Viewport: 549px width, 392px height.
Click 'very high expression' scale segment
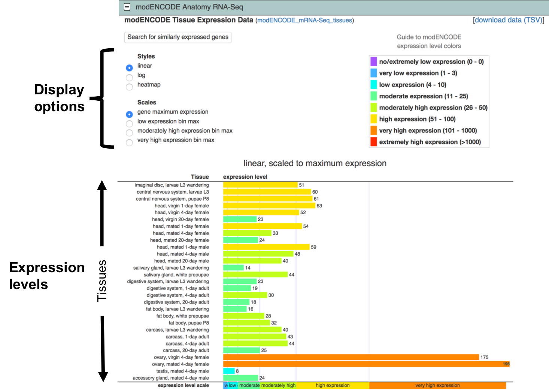pos(437,386)
